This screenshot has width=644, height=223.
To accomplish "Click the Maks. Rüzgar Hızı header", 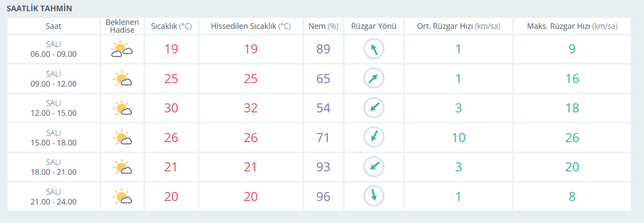I will pos(572,26).
